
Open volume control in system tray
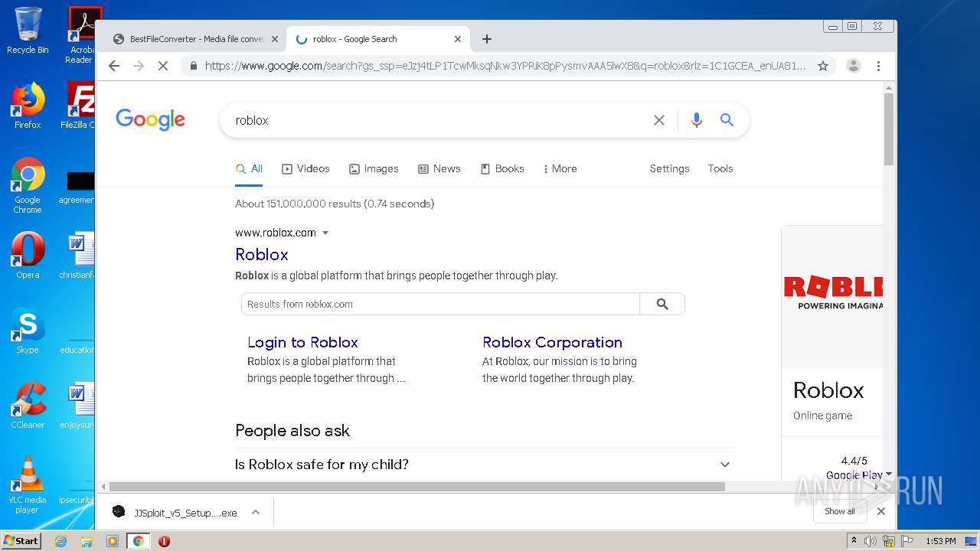tap(871, 541)
